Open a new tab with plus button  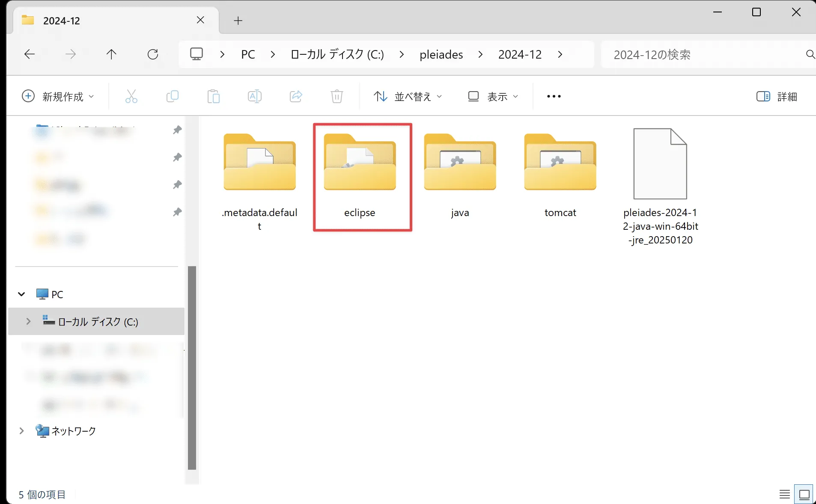[238, 21]
